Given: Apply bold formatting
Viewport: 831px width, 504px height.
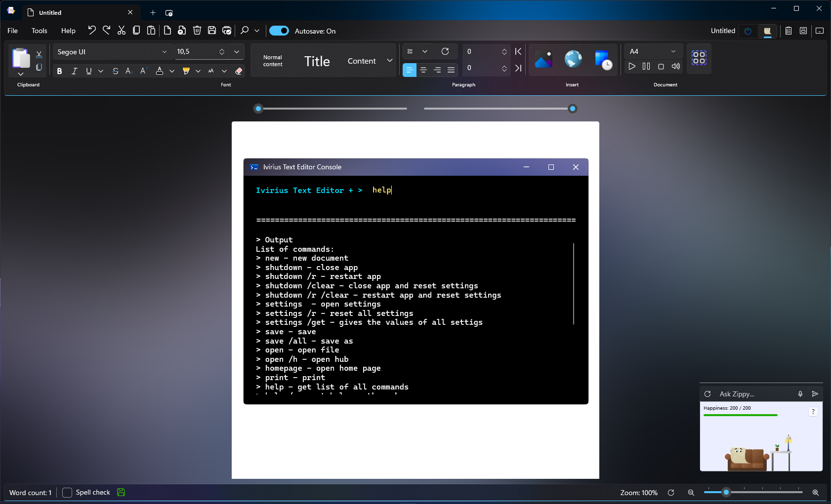Looking at the screenshot, I should [59, 71].
